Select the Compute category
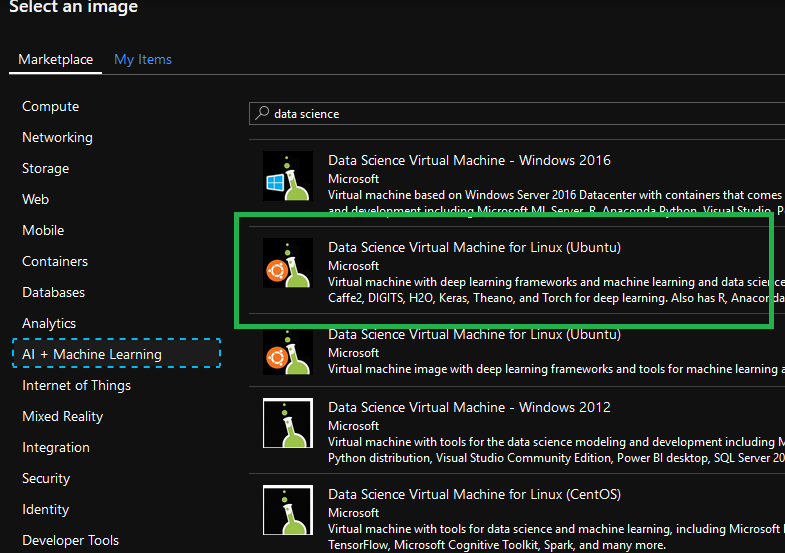Screen dimensions: 785x553 [x=51, y=107]
